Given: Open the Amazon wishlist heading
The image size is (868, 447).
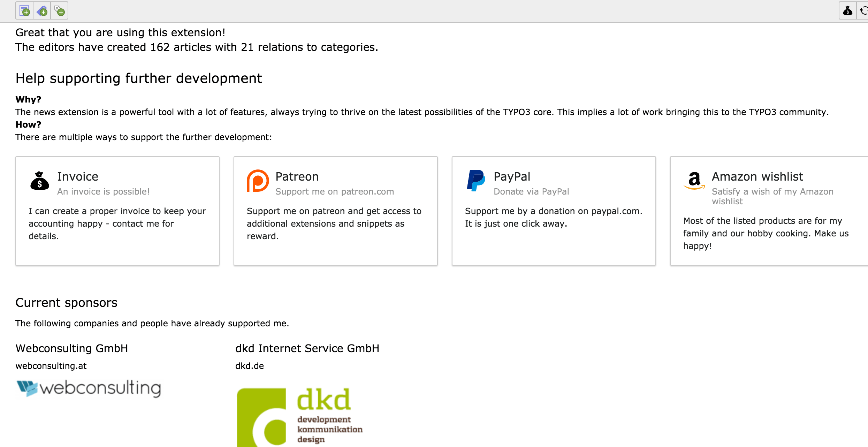Looking at the screenshot, I should point(757,177).
